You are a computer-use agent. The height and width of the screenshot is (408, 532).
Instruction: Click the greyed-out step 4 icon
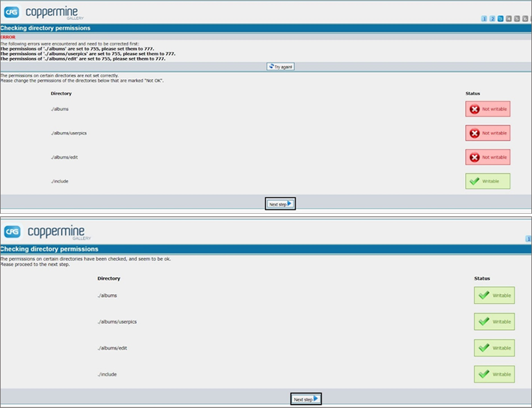[508, 19]
